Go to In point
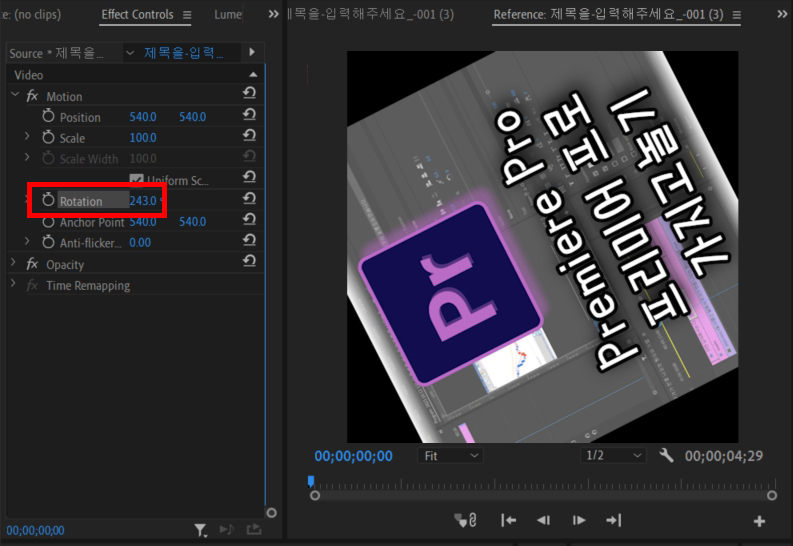The width and height of the screenshot is (793, 546). pos(508,520)
